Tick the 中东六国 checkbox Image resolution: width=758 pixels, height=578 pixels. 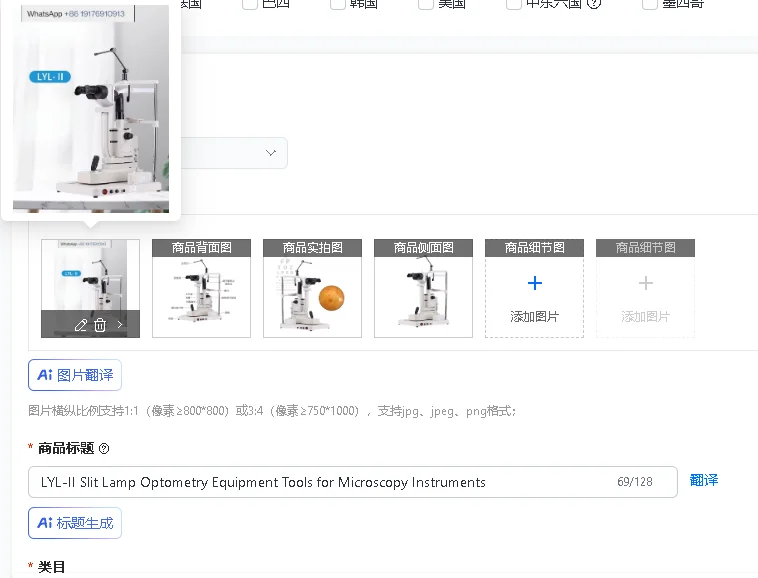coord(513,3)
